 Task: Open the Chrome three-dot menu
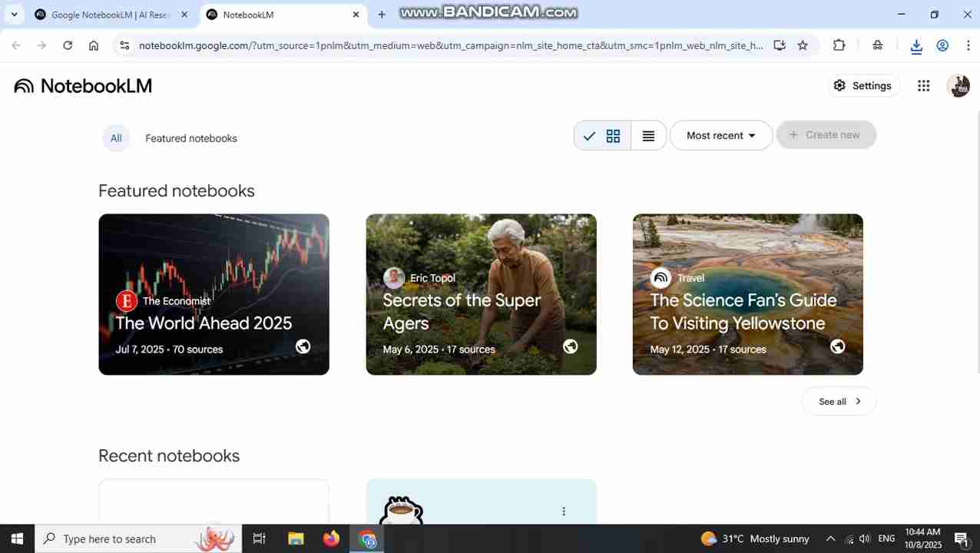pyautogui.click(x=968, y=45)
